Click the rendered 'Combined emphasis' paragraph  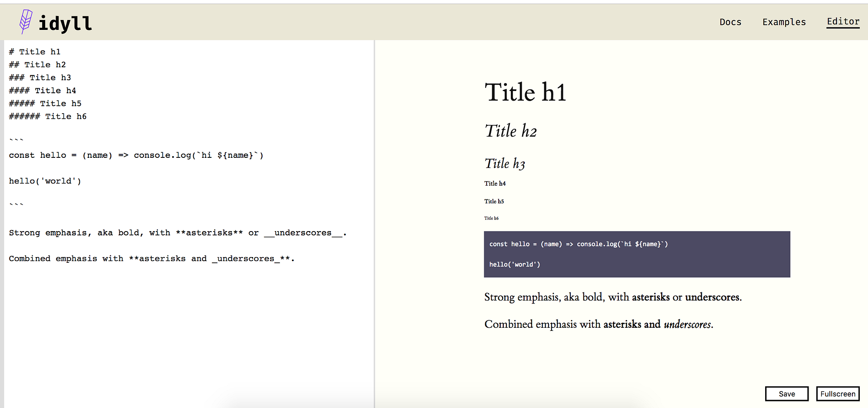click(x=599, y=324)
